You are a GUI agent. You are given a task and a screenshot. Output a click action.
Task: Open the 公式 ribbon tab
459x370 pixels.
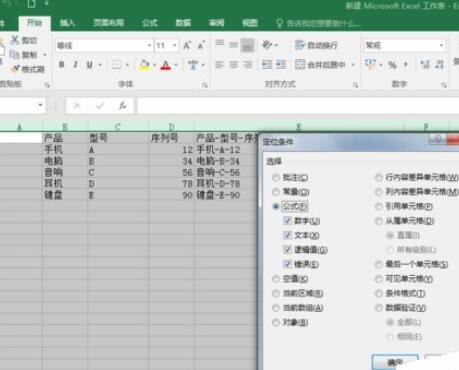pyautogui.click(x=149, y=23)
